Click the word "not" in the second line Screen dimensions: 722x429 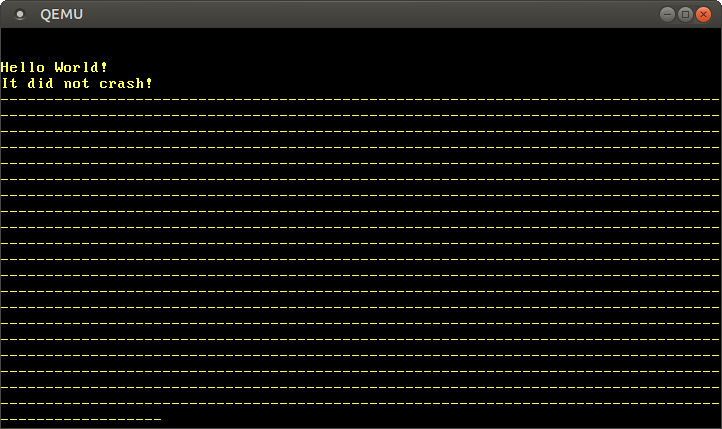click(x=72, y=83)
